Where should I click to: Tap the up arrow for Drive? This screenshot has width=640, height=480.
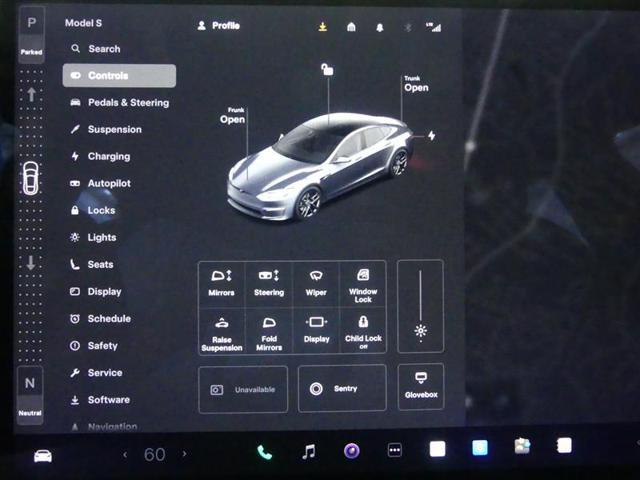coord(31,95)
